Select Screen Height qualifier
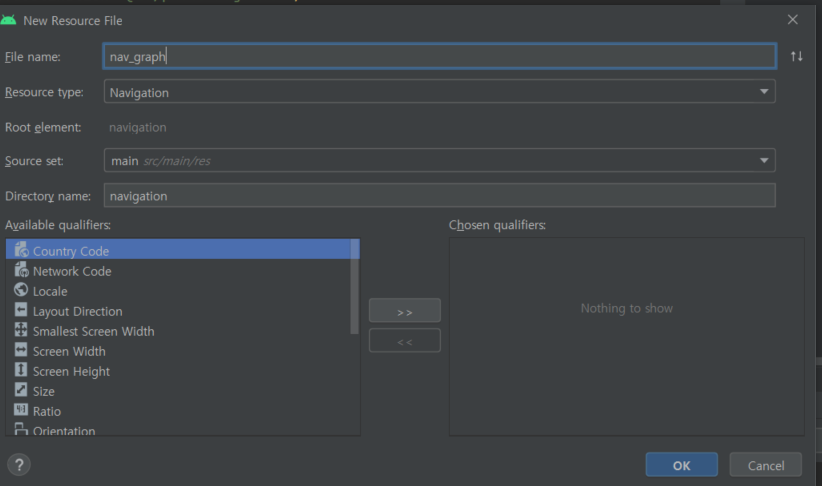This screenshot has width=822, height=486. pyautogui.click(x=178, y=371)
